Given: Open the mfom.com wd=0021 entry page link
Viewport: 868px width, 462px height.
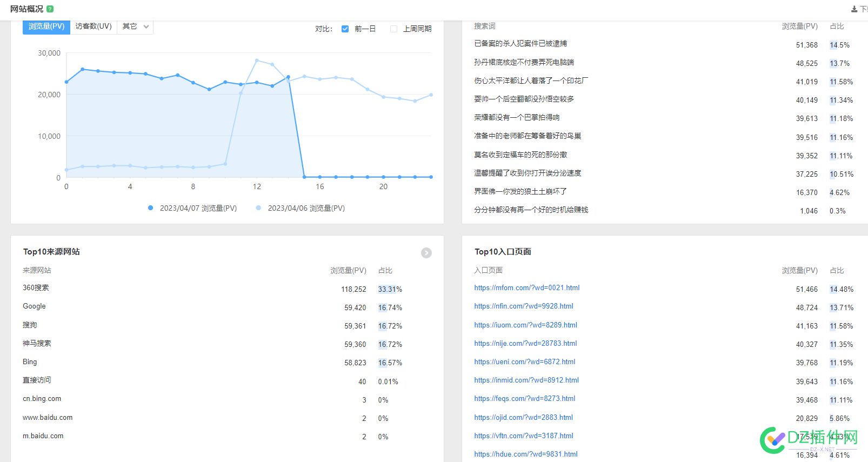Looking at the screenshot, I should (527, 288).
